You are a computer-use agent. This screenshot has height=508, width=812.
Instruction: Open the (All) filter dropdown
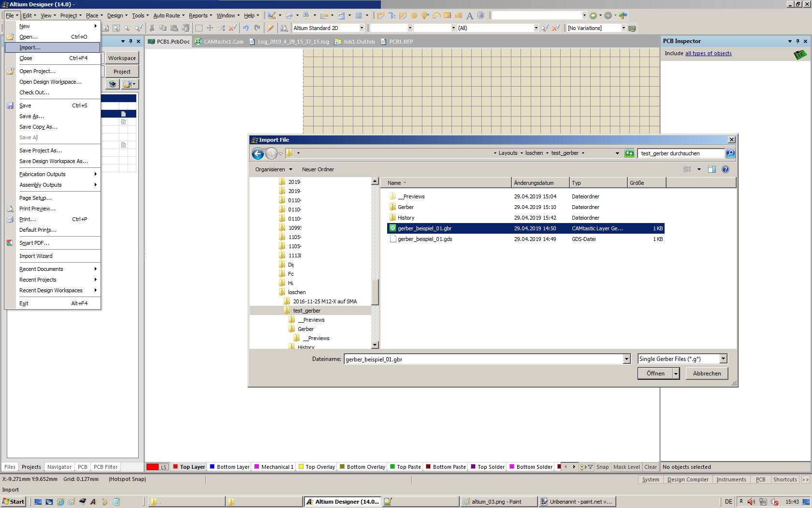(536, 28)
